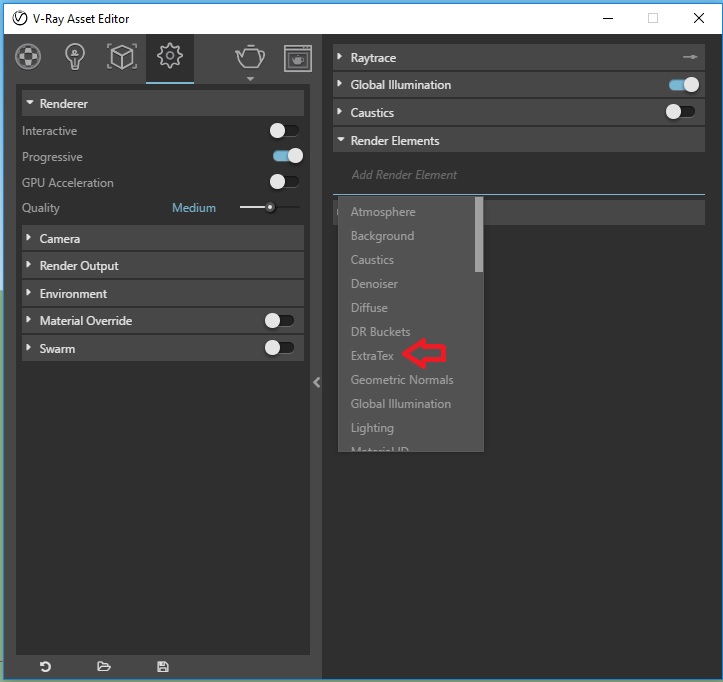
Task: Enable the GPU Acceleration switch
Action: 284,182
